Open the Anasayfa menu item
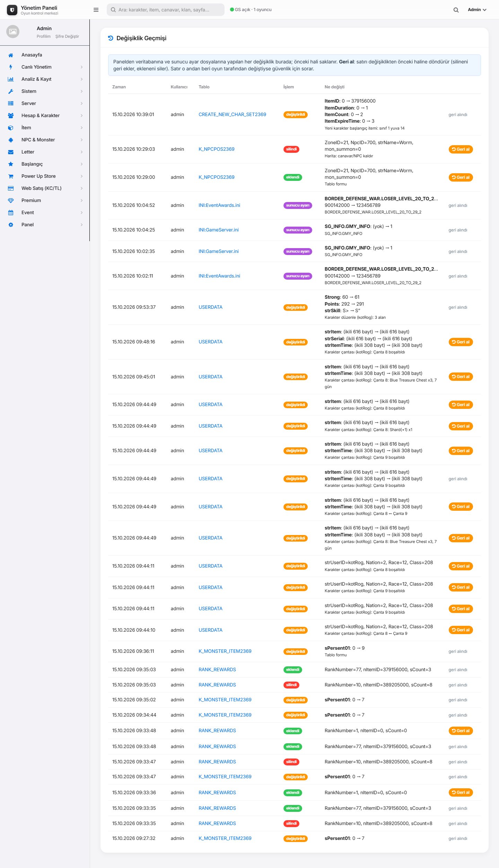This screenshot has height=868, width=499. [45, 55]
